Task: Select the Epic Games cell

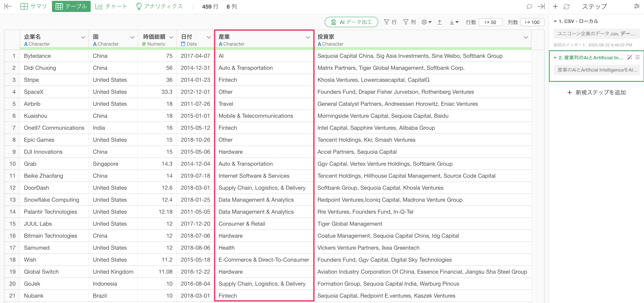Action: click(x=54, y=140)
